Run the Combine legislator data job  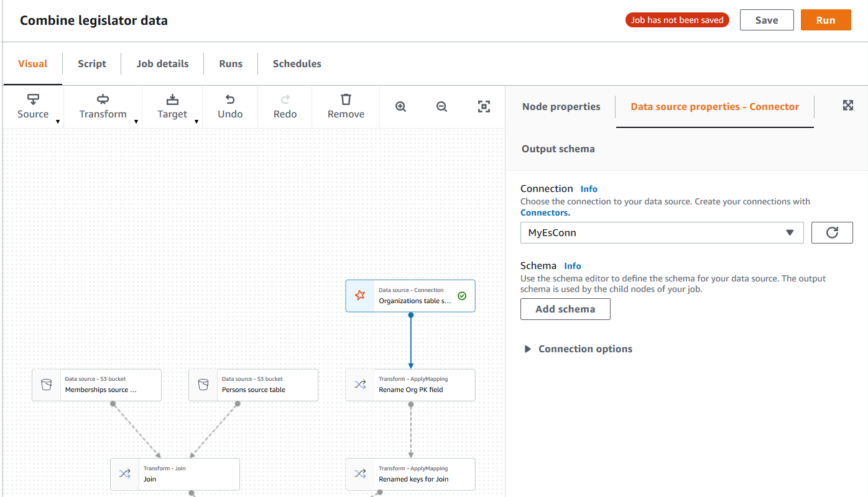(825, 19)
